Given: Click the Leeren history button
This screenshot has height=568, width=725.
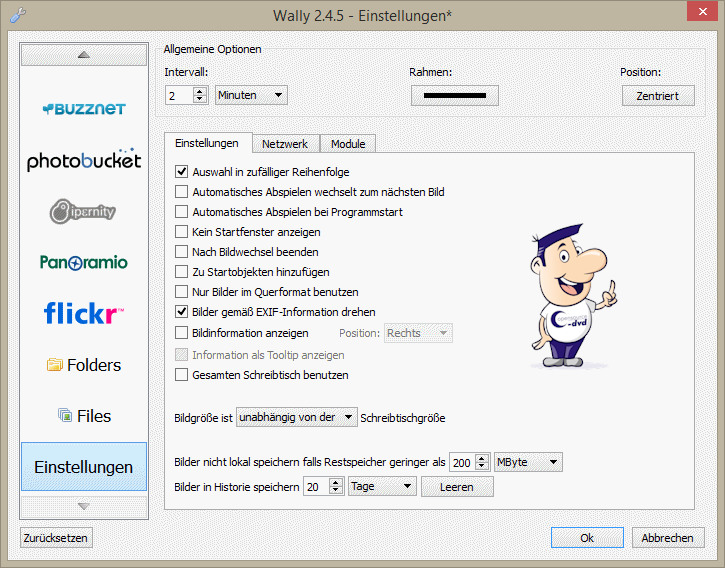Looking at the screenshot, I should point(457,487).
